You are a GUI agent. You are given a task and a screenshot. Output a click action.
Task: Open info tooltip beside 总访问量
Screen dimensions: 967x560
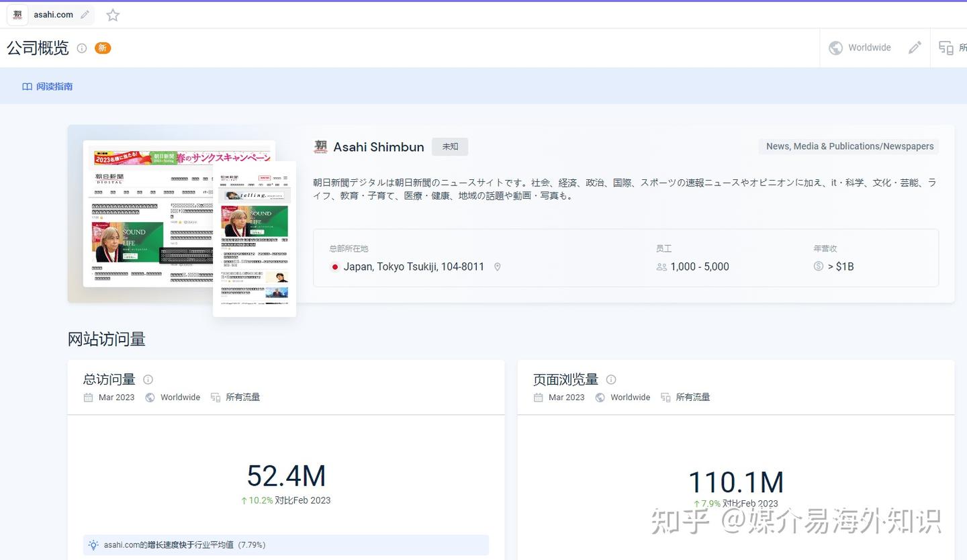click(148, 379)
